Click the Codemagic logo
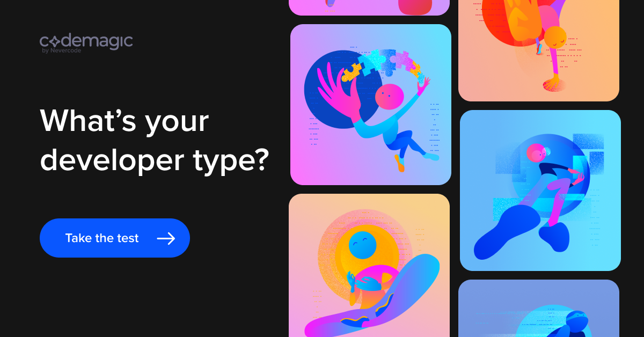This screenshot has height=337, width=644. click(86, 43)
